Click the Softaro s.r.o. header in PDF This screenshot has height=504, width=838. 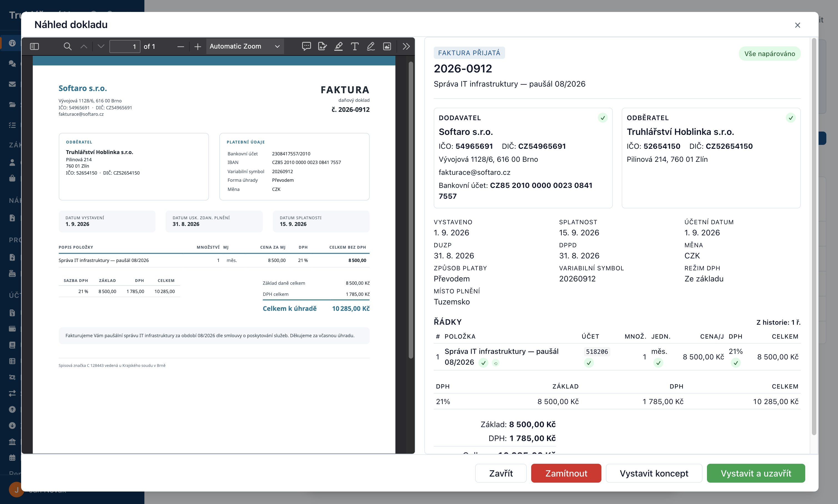click(x=82, y=88)
